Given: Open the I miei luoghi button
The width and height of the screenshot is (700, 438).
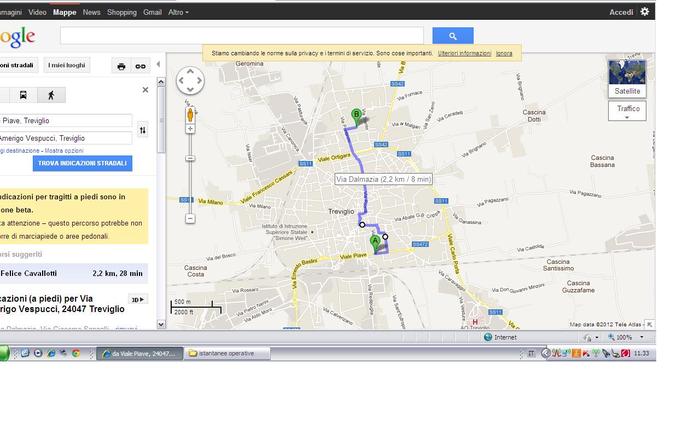Looking at the screenshot, I should click(x=67, y=65).
